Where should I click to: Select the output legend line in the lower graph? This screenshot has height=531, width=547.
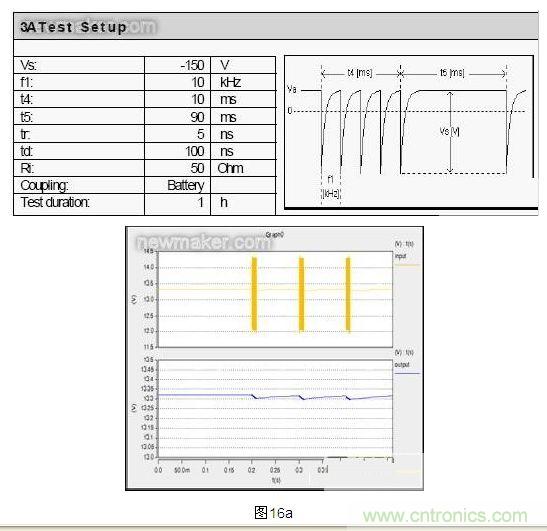pos(407,373)
